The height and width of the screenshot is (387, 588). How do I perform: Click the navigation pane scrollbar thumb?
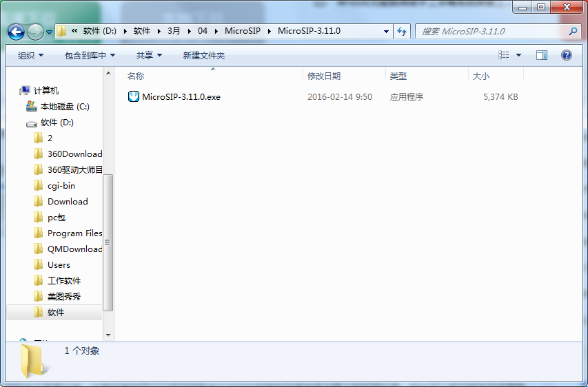108,242
